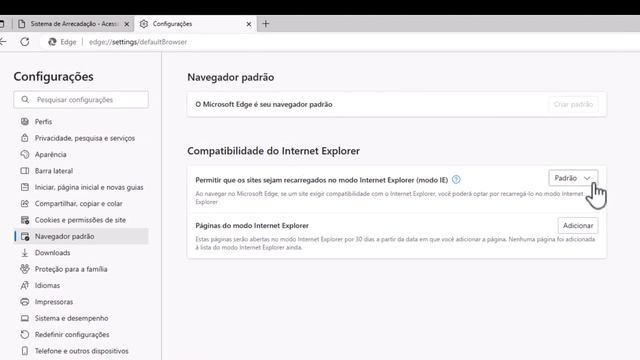
Task: Click the gear icon on Configurações tab
Action: [144, 24]
